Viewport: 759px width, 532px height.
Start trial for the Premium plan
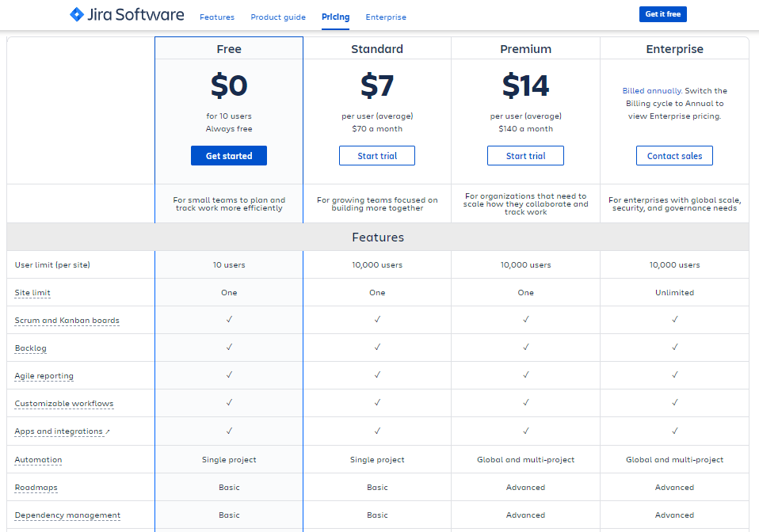click(526, 156)
